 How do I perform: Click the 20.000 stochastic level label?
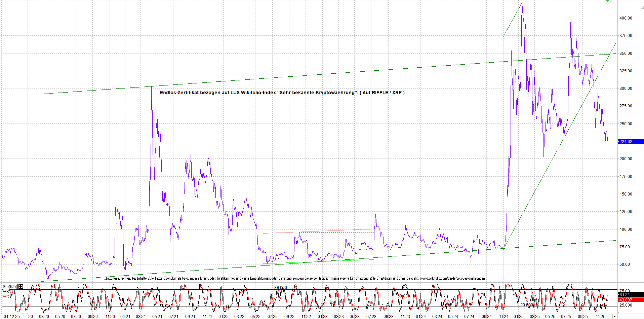point(526,305)
